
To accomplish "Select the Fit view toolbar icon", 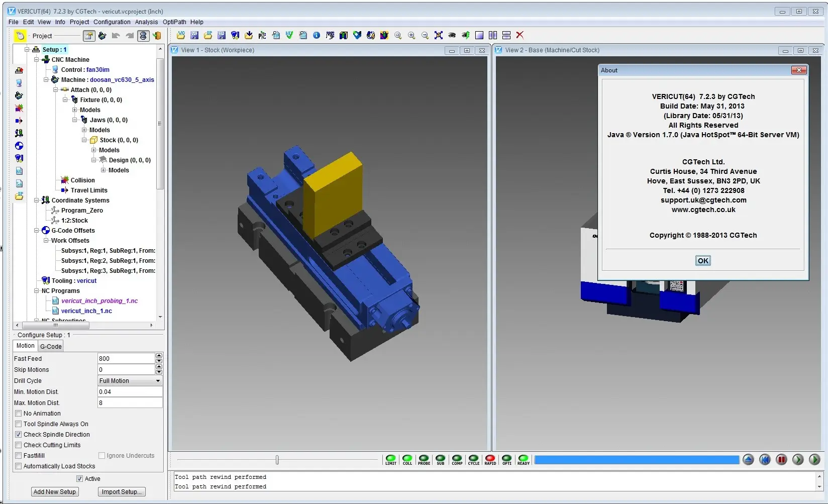I will (438, 35).
